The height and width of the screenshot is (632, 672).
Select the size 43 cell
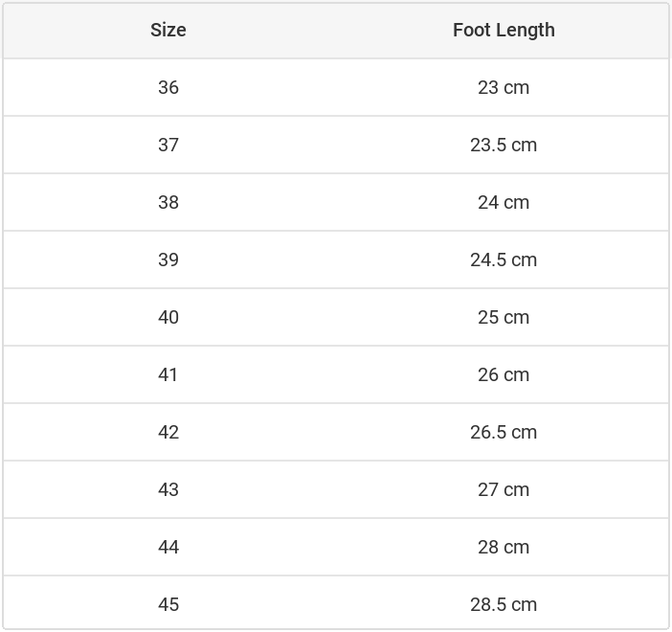168,489
